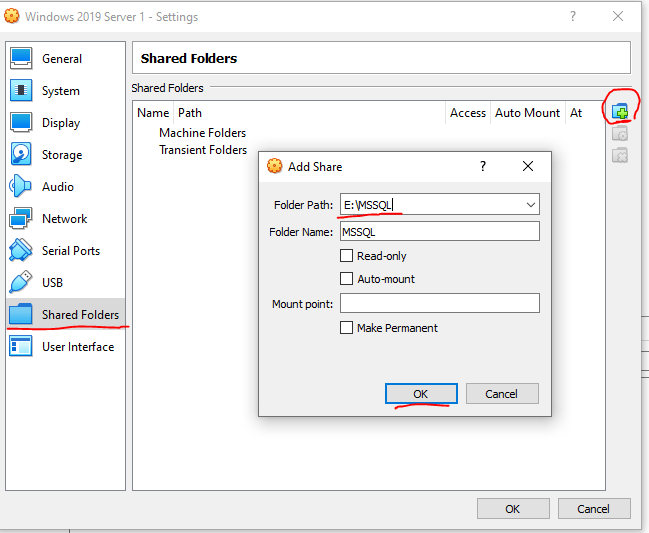The width and height of the screenshot is (649, 533).
Task: Click the edit shared folder icon
Action: [x=620, y=134]
